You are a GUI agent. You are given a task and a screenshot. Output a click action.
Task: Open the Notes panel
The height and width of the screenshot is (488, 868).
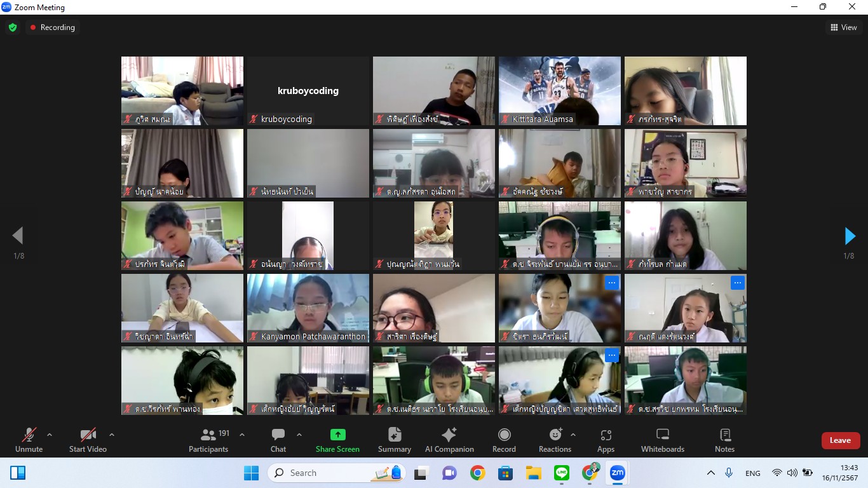(x=724, y=440)
